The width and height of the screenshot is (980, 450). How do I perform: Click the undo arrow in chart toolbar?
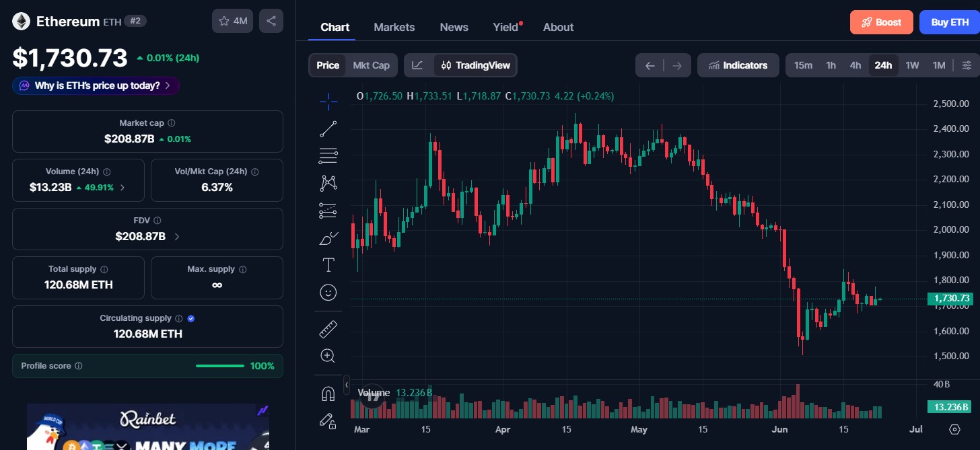(x=650, y=65)
